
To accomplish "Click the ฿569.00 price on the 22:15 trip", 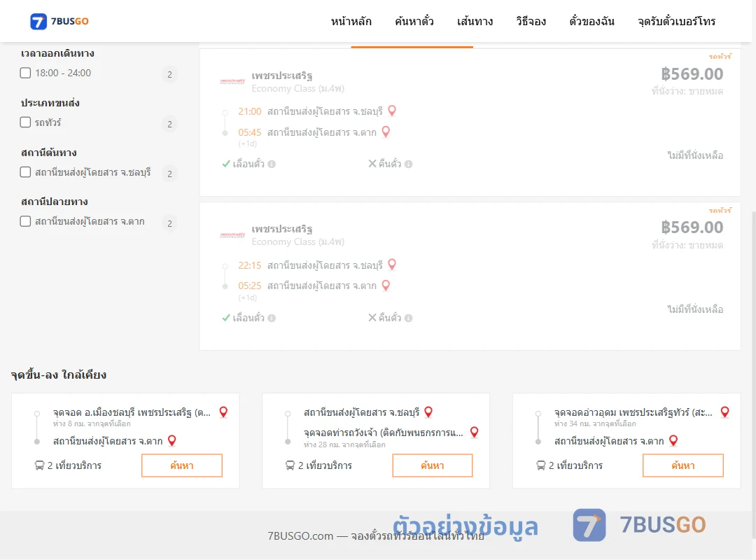I will [x=692, y=227].
